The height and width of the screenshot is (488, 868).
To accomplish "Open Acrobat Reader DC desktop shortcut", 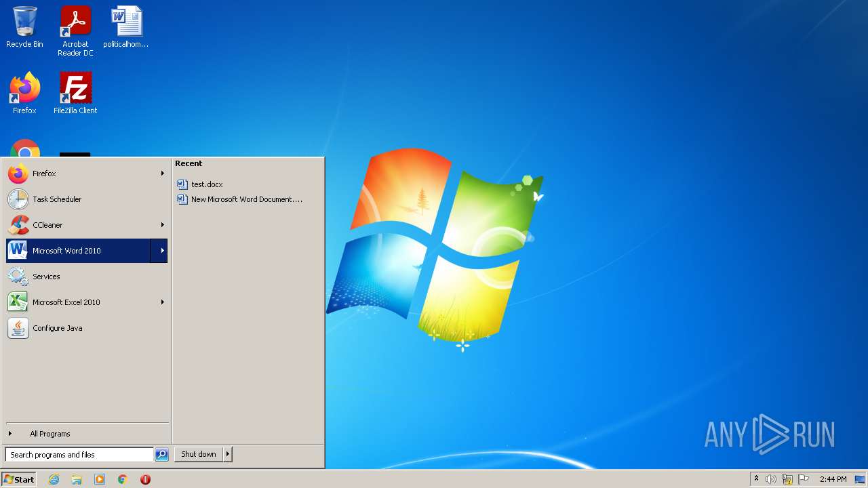I will pos(75,31).
